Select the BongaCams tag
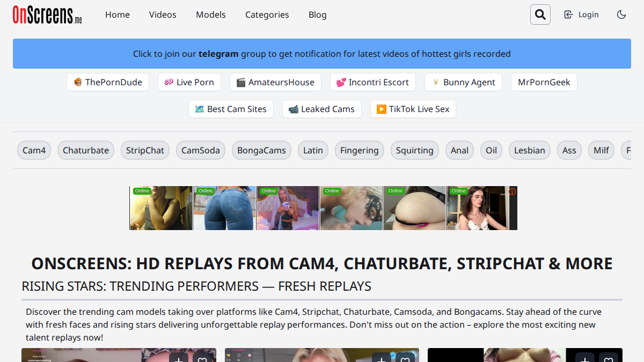644x362 pixels. (261, 150)
